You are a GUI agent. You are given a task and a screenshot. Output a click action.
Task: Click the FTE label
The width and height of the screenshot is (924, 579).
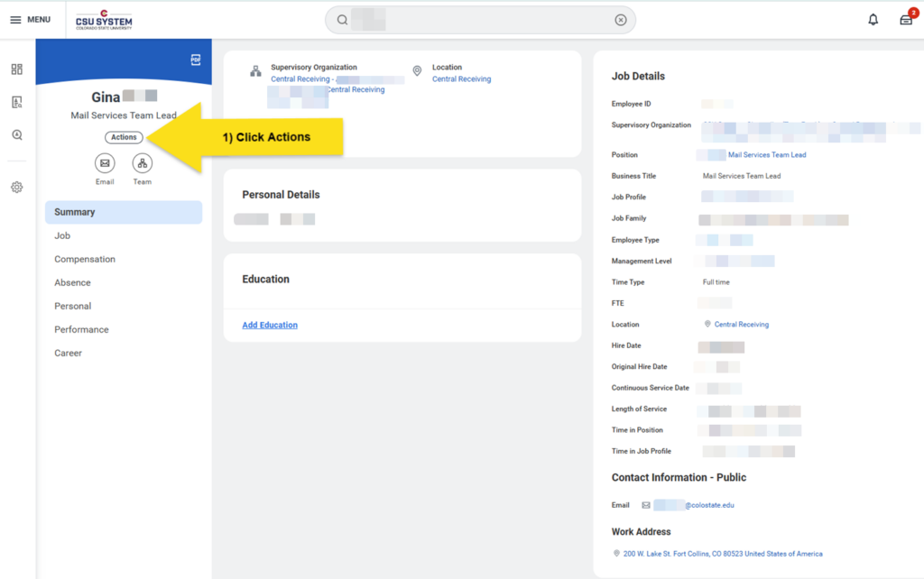click(617, 303)
